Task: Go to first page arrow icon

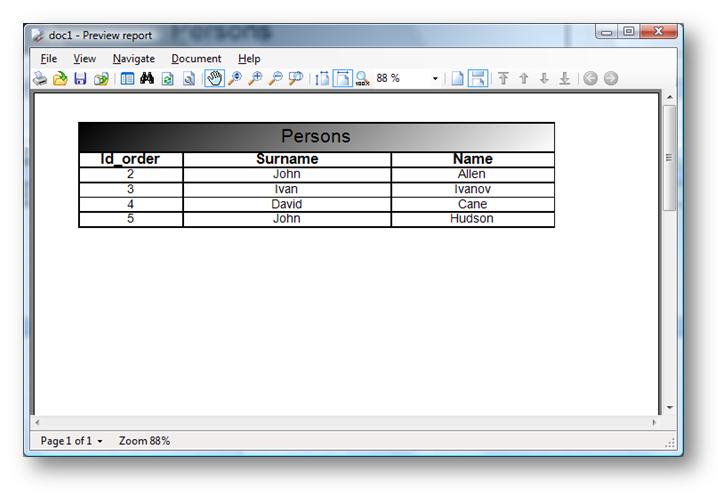Action: point(503,79)
